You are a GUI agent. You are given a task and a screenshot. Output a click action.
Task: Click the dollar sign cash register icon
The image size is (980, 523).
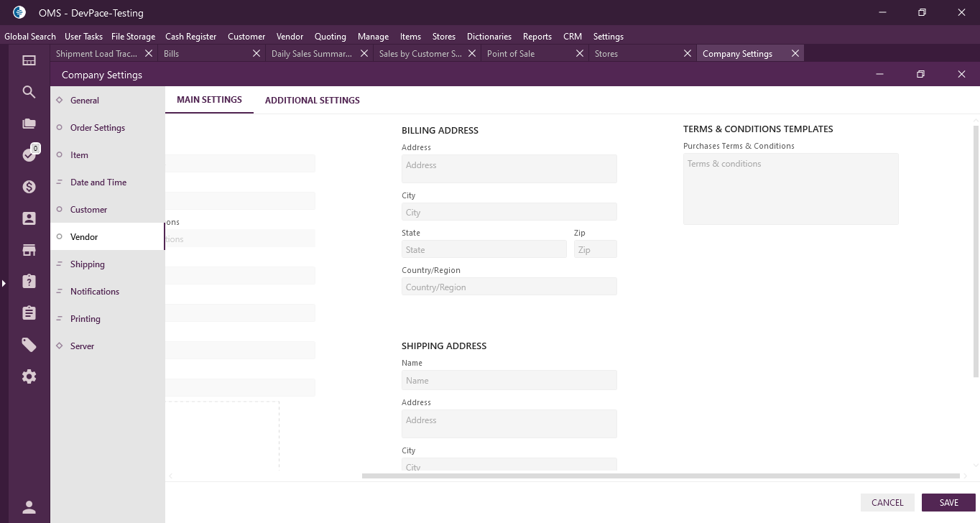tap(29, 187)
